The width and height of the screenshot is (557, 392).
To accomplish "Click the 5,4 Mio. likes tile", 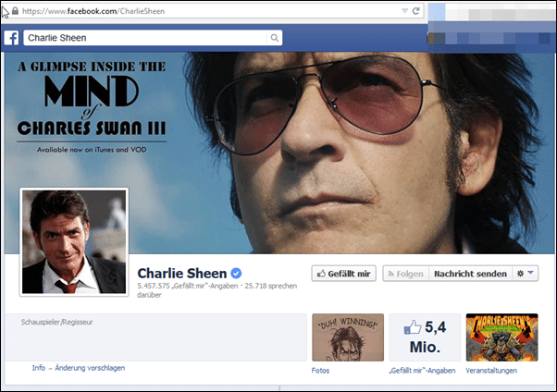I will coord(425,337).
